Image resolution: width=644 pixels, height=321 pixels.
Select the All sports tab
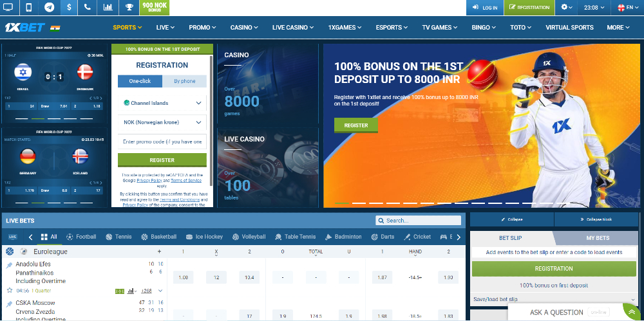[49, 237]
